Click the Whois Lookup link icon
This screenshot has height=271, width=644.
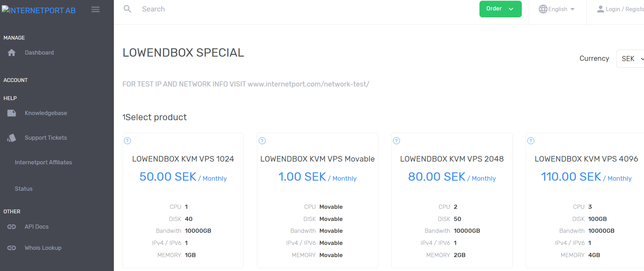click(x=11, y=248)
